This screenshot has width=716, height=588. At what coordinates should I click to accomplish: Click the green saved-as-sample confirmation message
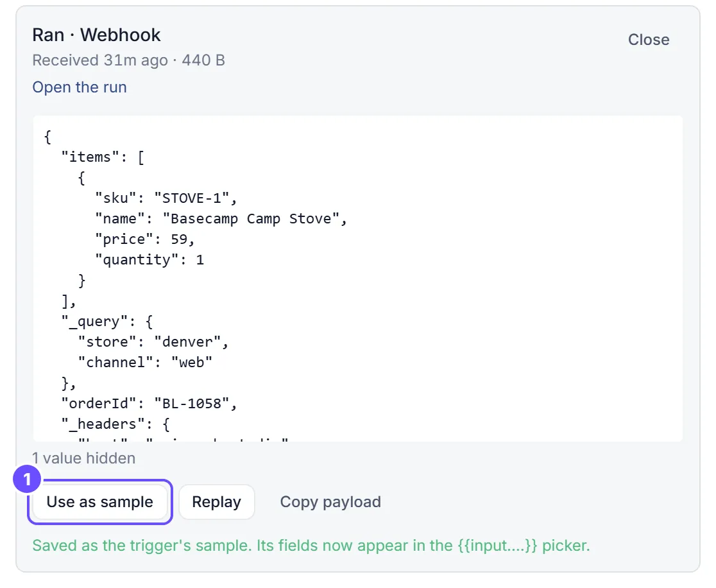click(x=311, y=546)
